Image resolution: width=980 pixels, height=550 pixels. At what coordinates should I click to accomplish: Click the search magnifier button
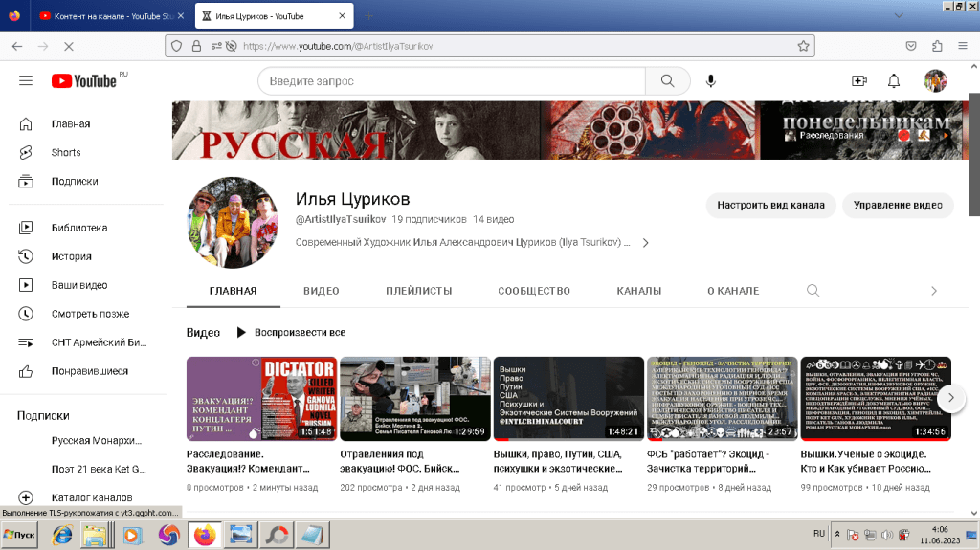pyautogui.click(x=667, y=81)
